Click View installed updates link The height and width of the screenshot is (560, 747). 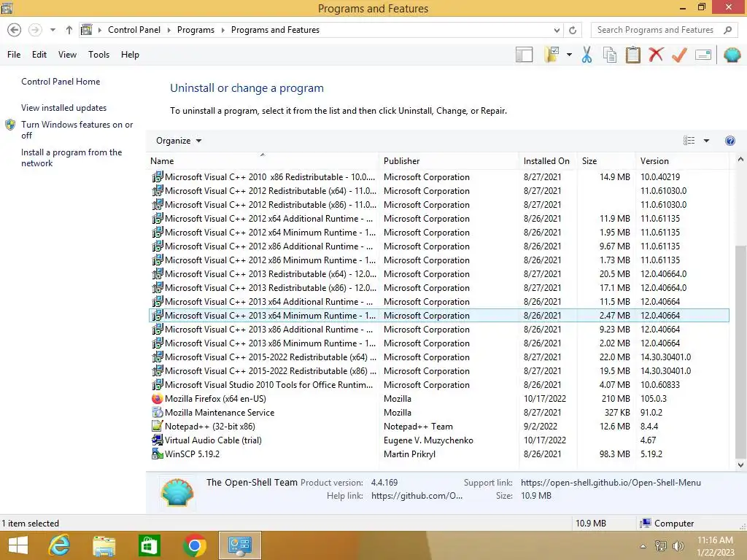click(64, 108)
